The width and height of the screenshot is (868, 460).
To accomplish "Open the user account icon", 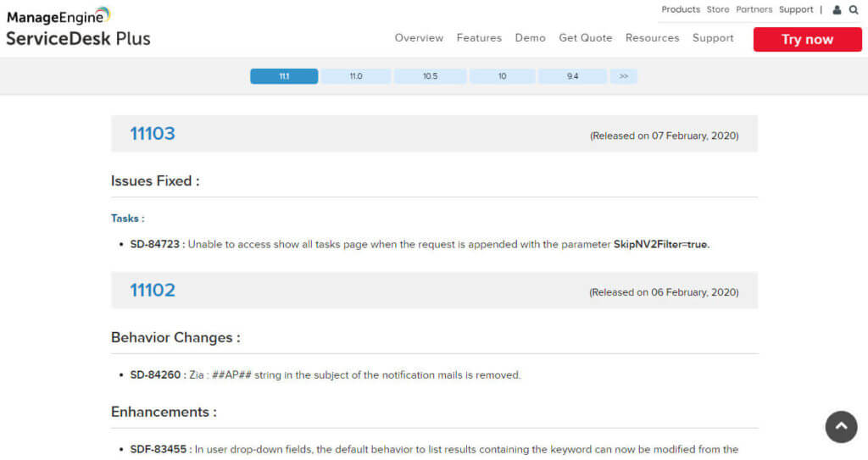I will pos(837,10).
